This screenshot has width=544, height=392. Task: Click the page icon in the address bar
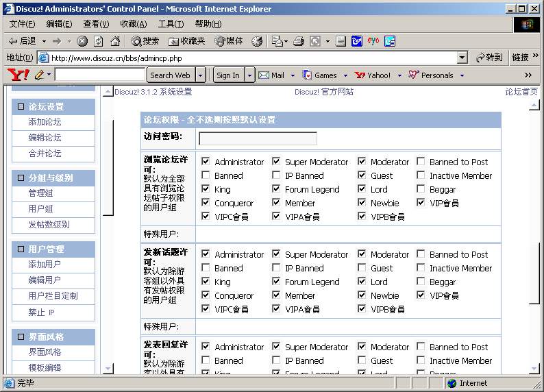click(x=43, y=58)
